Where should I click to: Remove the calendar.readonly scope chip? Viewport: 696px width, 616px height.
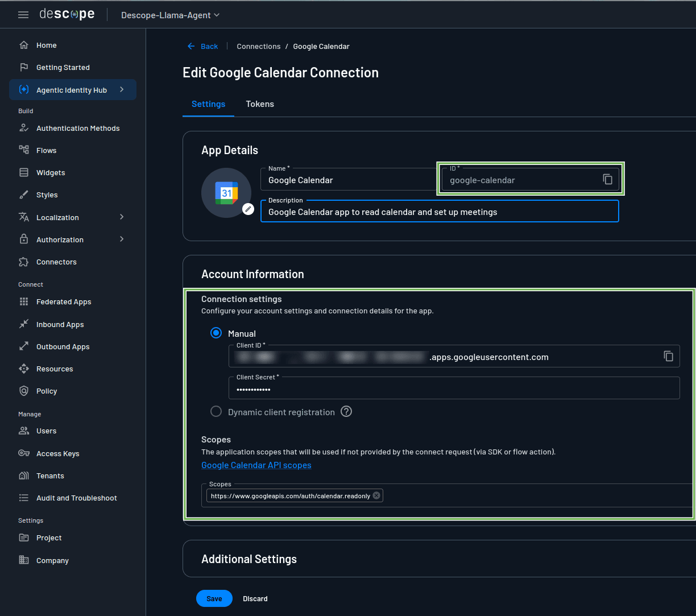tap(376, 496)
